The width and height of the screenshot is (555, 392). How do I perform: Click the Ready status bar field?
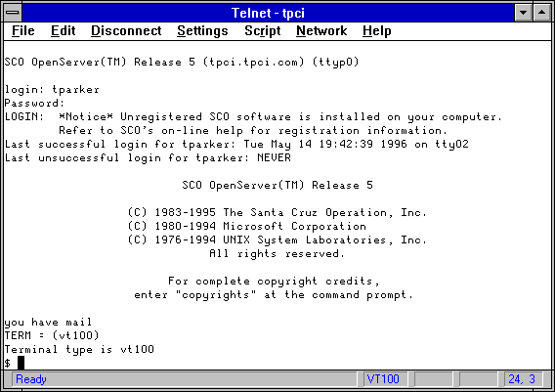pyautogui.click(x=185, y=379)
